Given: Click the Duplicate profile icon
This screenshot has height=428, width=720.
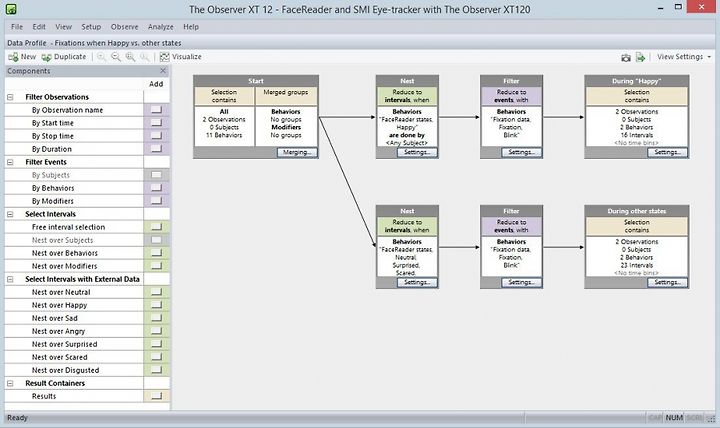Looking at the screenshot, I should [x=46, y=57].
